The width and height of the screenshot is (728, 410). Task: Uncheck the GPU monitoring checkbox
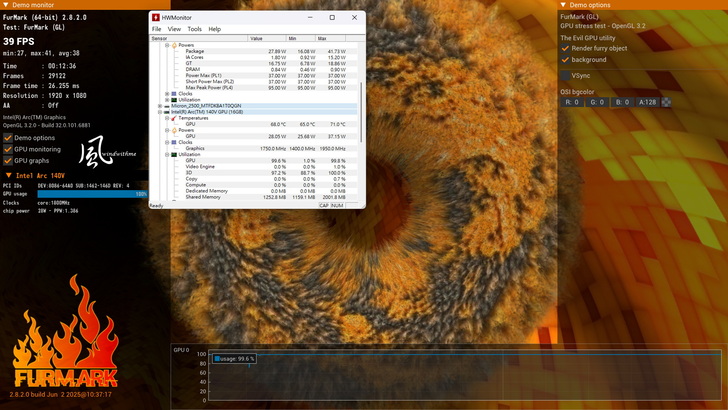(8, 148)
